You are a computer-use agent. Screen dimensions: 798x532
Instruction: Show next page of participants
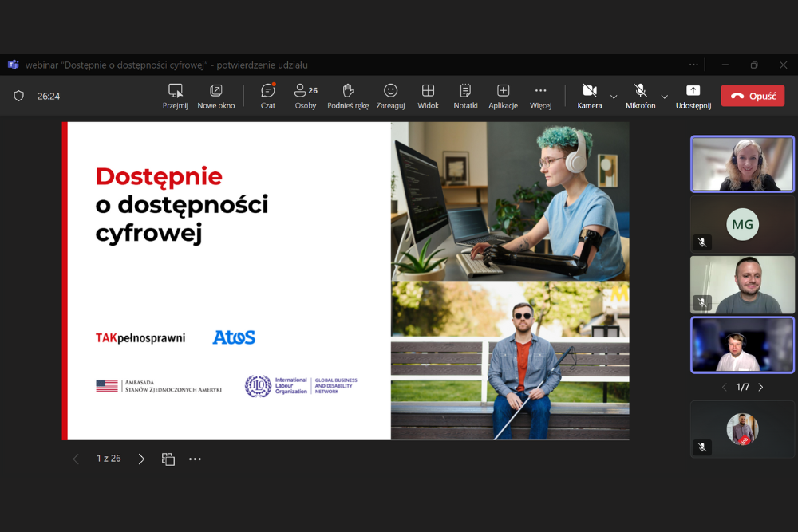760,387
